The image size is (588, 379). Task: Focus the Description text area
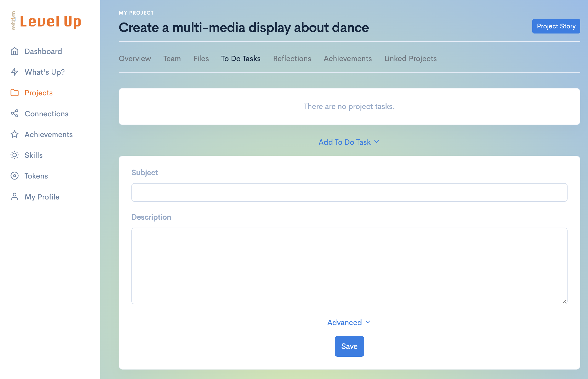pyautogui.click(x=349, y=266)
